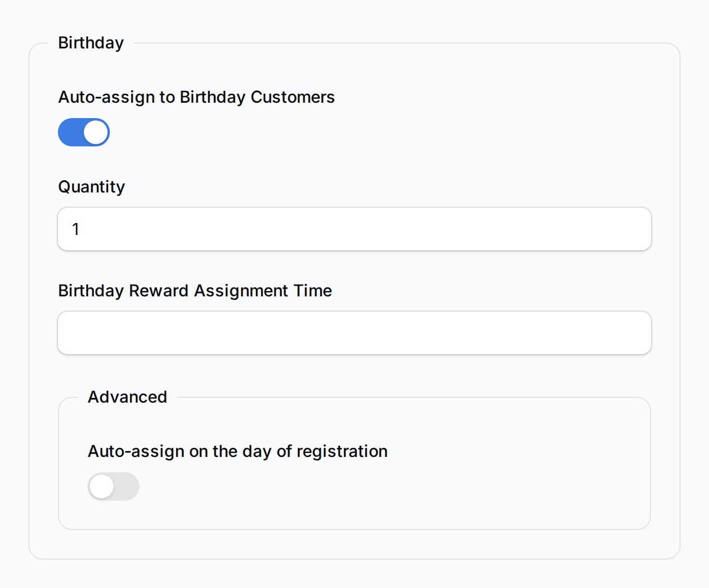Select the value 1 in Quantity
The height and width of the screenshot is (588, 709).
click(x=76, y=229)
